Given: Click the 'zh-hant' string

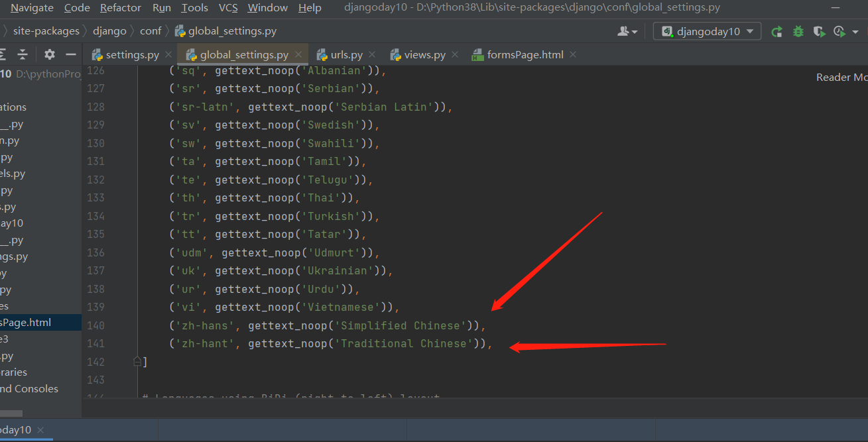Looking at the screenshot, I should pyautogui.click(x=205, y=344).
